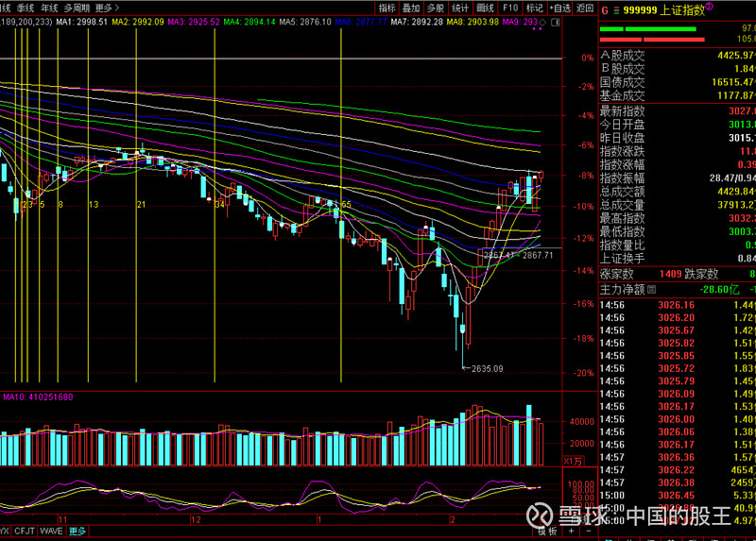Click the MA2: 2992.09 readout
The image size is (756, 541).
click(137, 22)
